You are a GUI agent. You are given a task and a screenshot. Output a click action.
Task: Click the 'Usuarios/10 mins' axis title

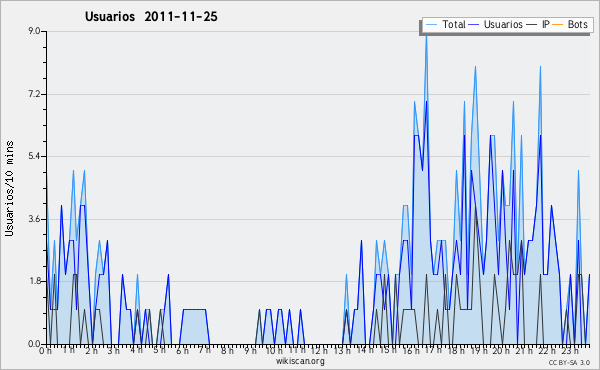click(x=9, y=189)
